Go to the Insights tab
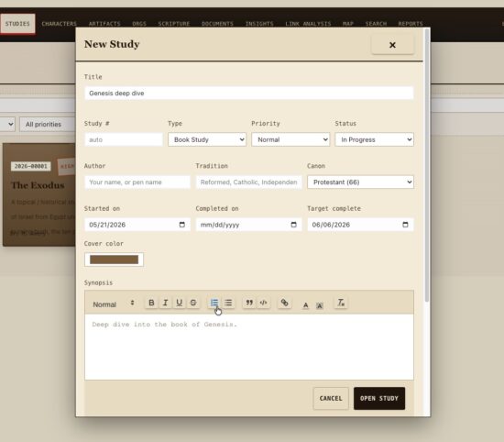This screenshot has width=504, height=442. 259,24
